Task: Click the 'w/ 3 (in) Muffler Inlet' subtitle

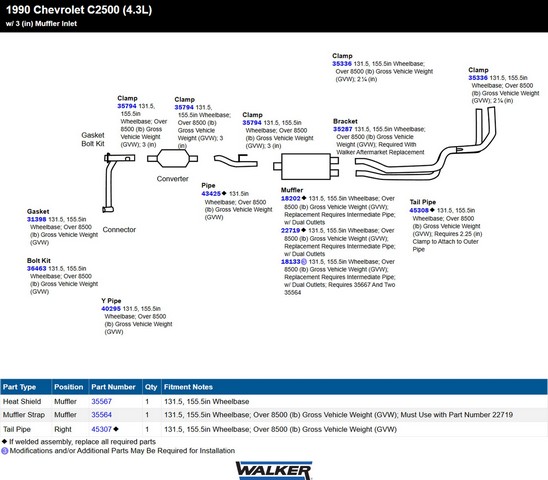Action: (x=41, y=24)
